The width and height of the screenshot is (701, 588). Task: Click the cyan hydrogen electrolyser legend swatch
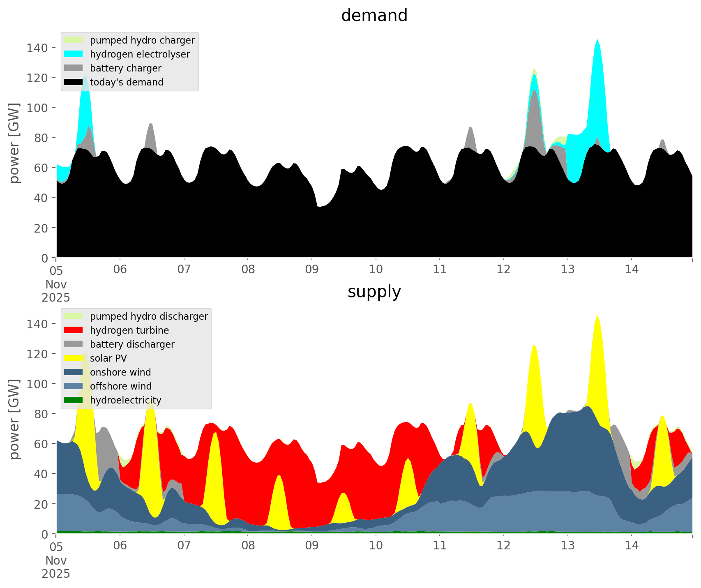click(x=74, y=54)
